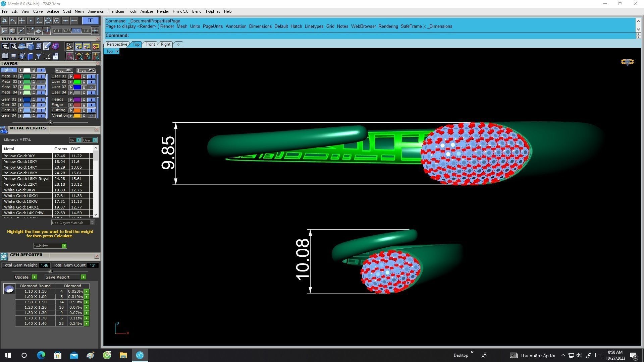Click the 45° angle snap icon

coord(30,31)
